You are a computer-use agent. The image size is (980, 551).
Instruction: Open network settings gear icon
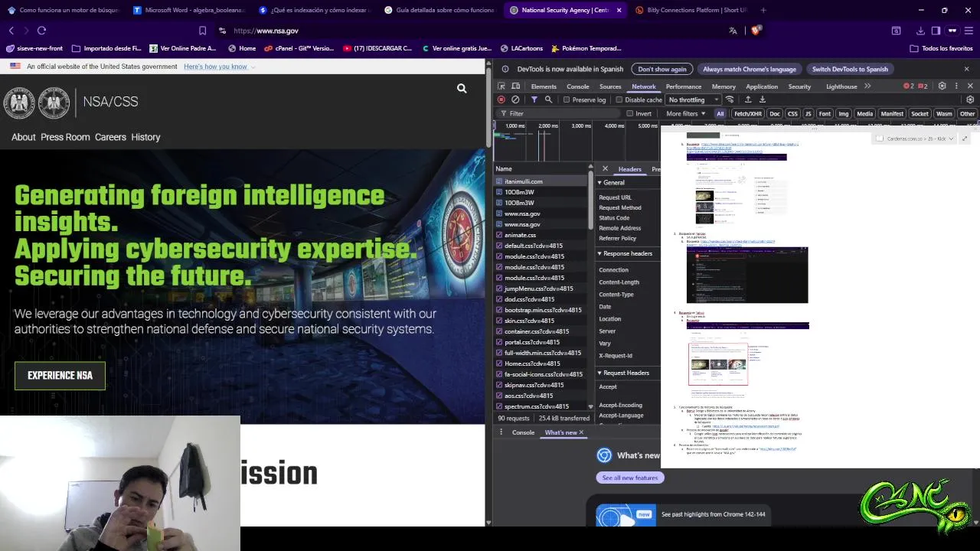pyautogui.click(x=970, y=99)
